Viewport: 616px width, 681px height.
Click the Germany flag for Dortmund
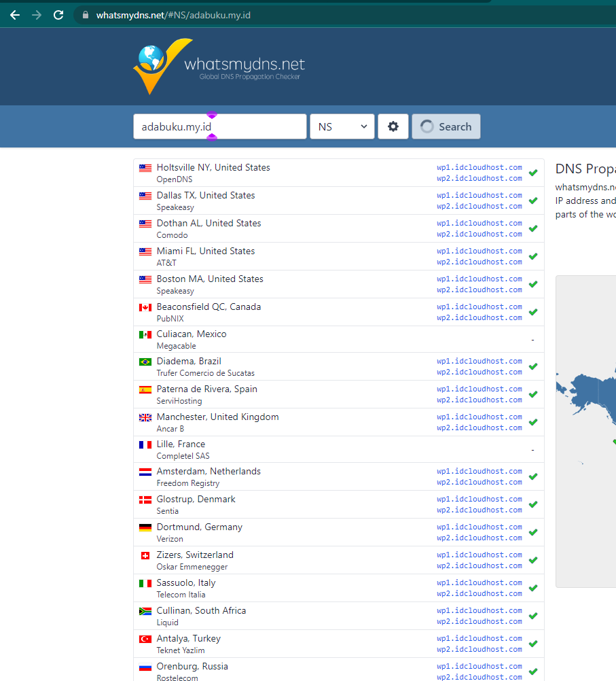pyautogui.click(x=145, y=527)
